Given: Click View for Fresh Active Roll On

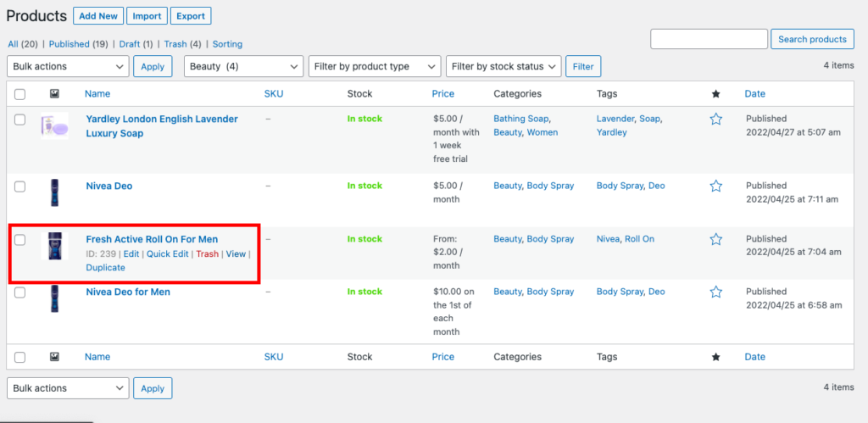Looking at the screenshot, I should coord(236,254).
